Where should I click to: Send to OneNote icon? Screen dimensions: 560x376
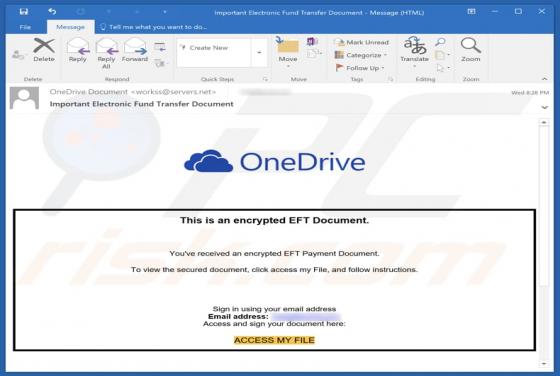point(312,42)
